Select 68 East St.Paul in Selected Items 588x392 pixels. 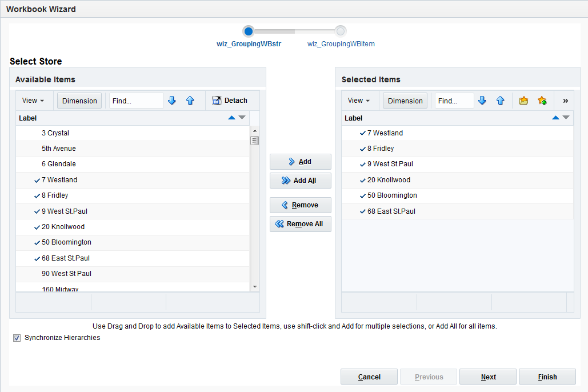pyautogui.click(x=458, y=211)
